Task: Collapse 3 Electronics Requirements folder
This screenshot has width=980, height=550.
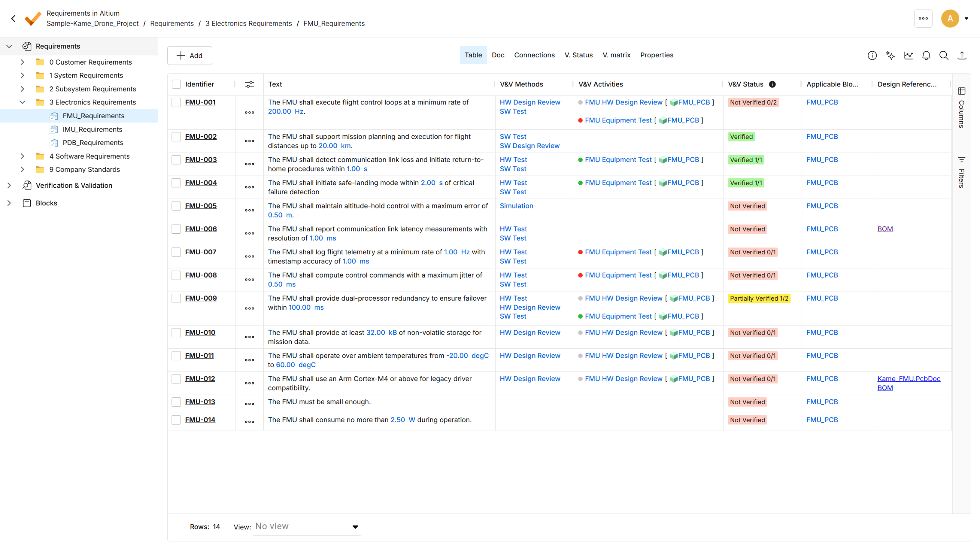Action: point(22,102)
